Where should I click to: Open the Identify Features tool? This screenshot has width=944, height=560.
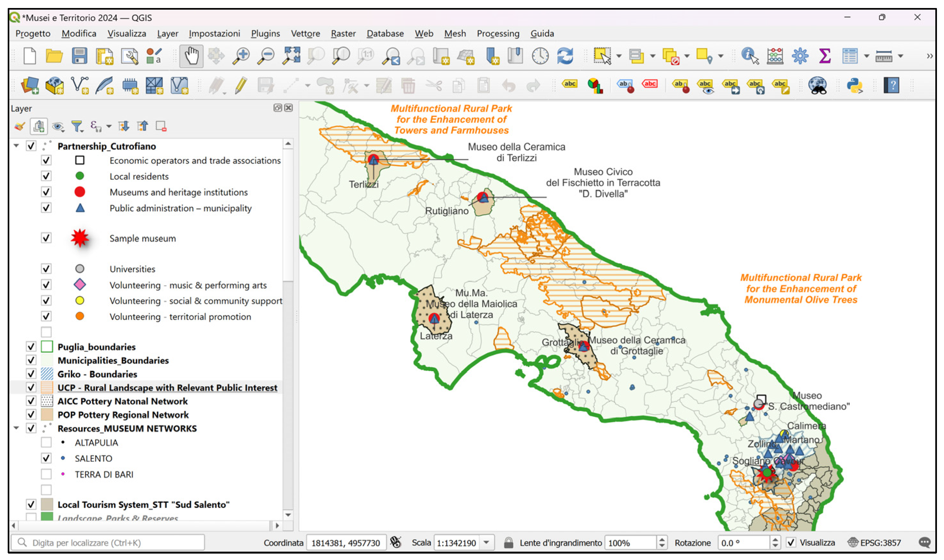click(x=749, y=56)
